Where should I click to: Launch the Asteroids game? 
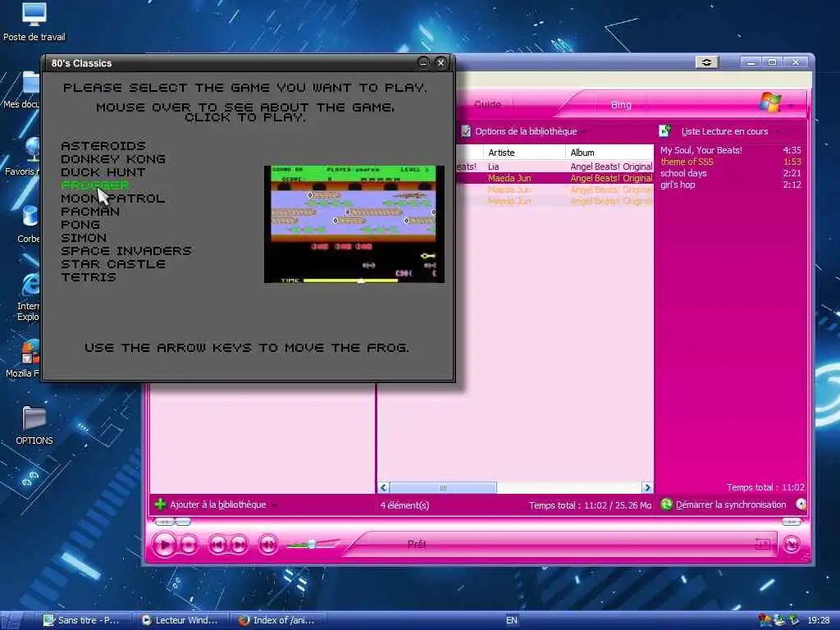pyautogui.click(x=103, y=146)
